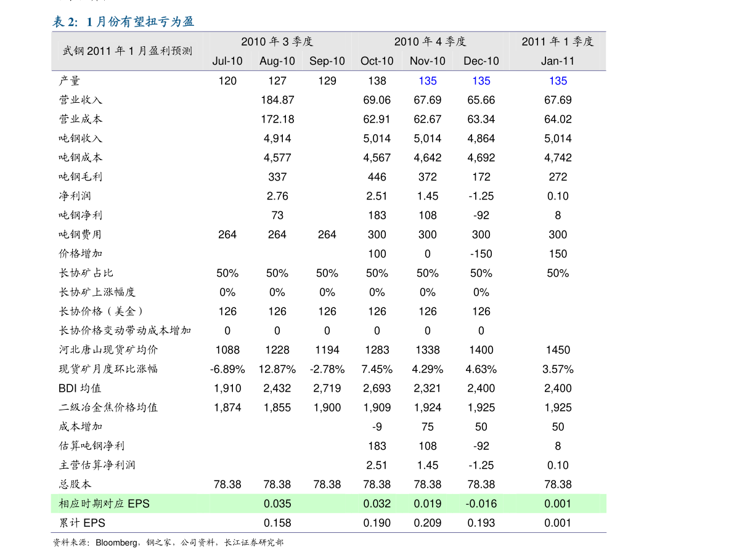
Task: Click the blue 135 under Jan-11
Action: click(x=558, y=81)
